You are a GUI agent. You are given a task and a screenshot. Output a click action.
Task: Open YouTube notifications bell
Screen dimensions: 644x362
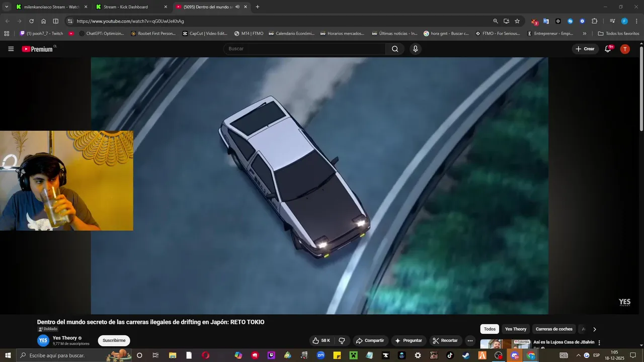coord(608,49)
